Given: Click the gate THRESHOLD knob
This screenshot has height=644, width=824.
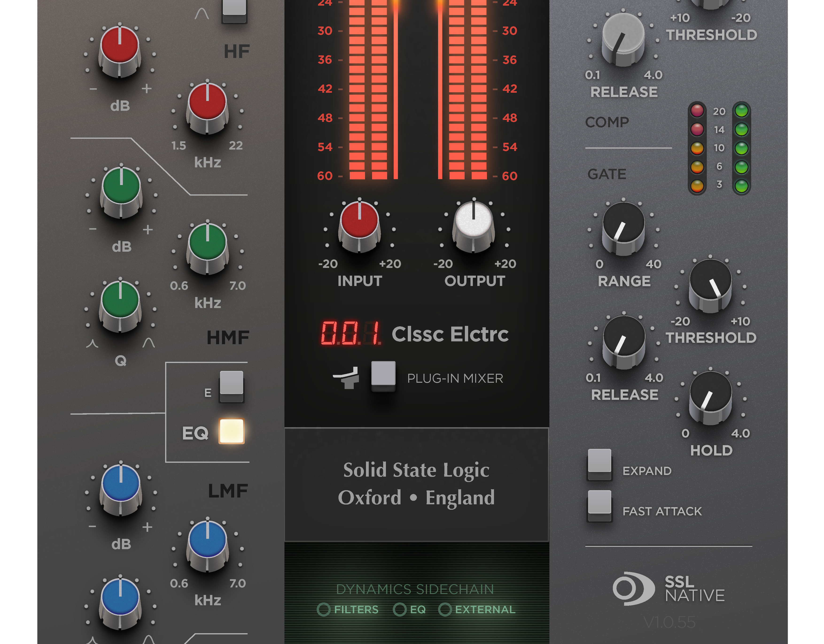Looking at the screenshot, I should point(711,285).
